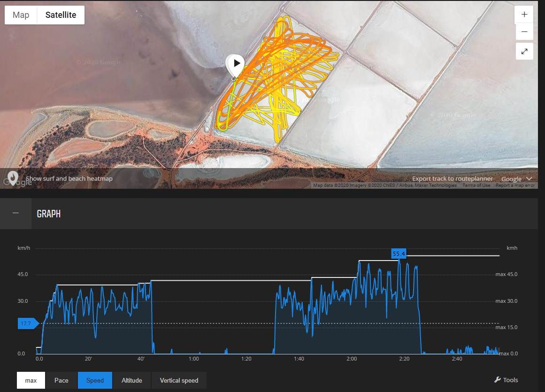The height and width of the screenshot is (392, 545).
Task: Zoom out the map with minus button
Action: (x=524, y=32)
